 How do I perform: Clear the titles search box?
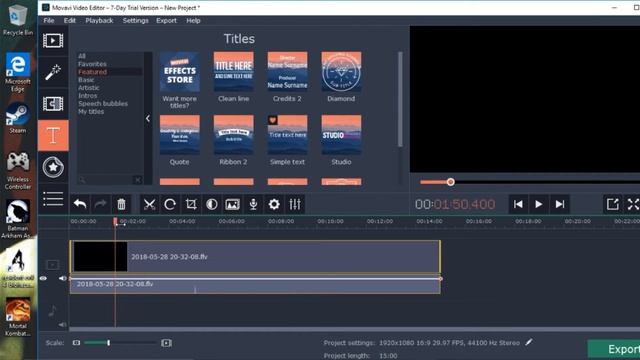point(138,180)
